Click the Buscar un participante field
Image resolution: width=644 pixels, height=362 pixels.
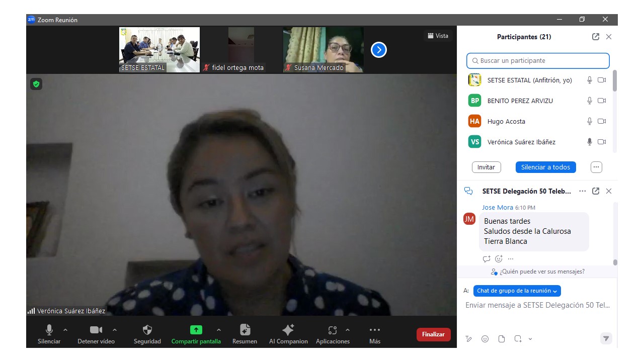[538, 60]
